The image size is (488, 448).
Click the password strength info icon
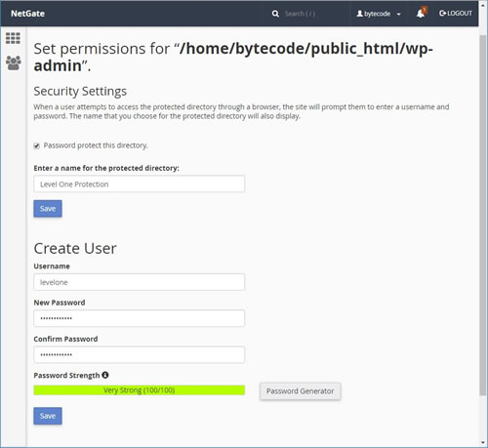105,375
